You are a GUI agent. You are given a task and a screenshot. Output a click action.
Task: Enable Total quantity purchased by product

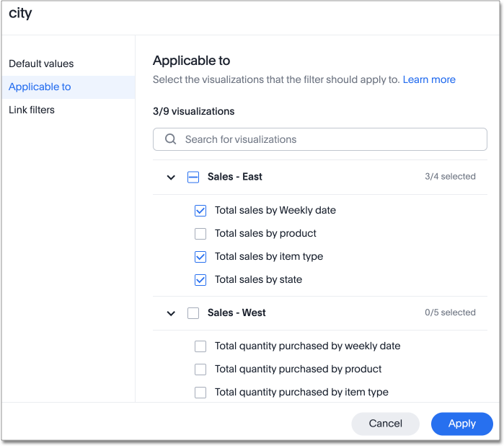(200, 370)
